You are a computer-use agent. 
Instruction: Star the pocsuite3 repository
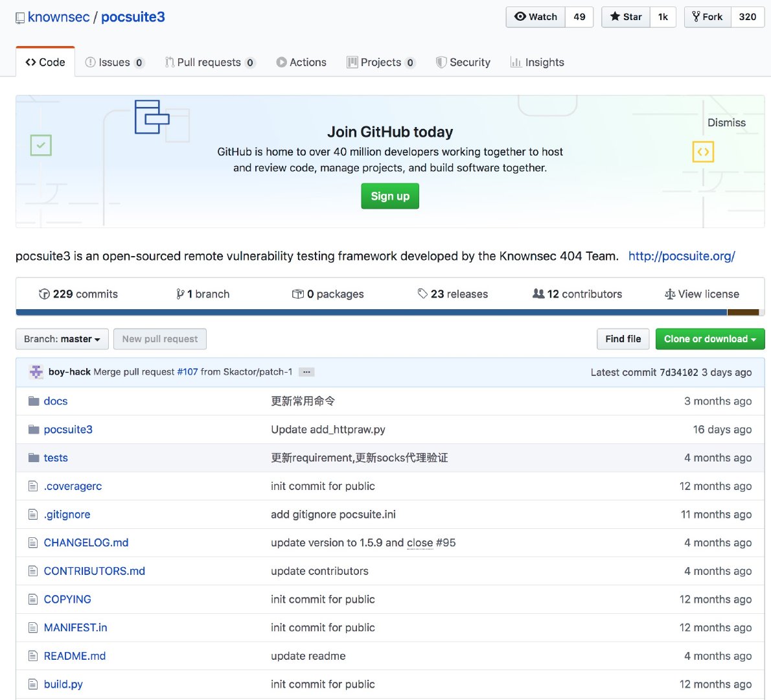click(626, 17)
